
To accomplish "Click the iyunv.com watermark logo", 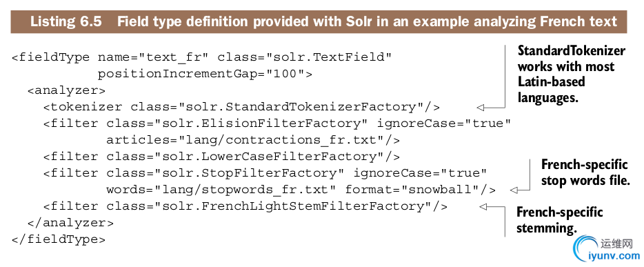I will [607, 249].
